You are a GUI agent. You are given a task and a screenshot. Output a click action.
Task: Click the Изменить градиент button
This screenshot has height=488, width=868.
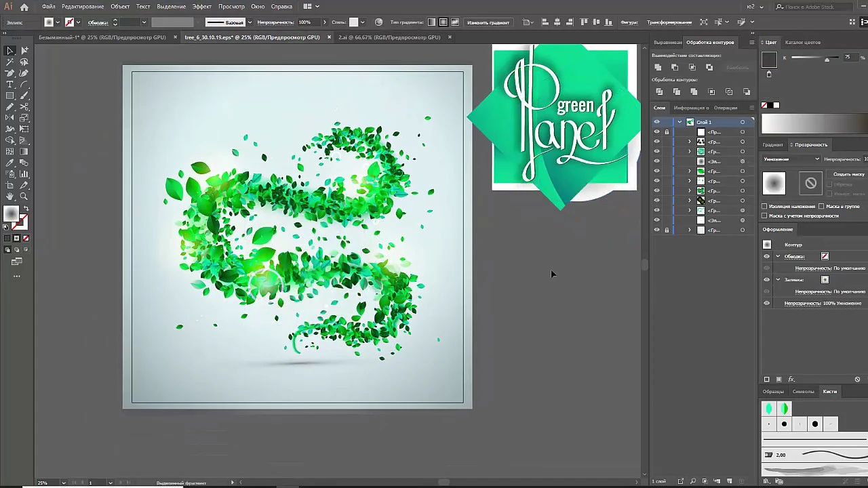pos(488,22)
